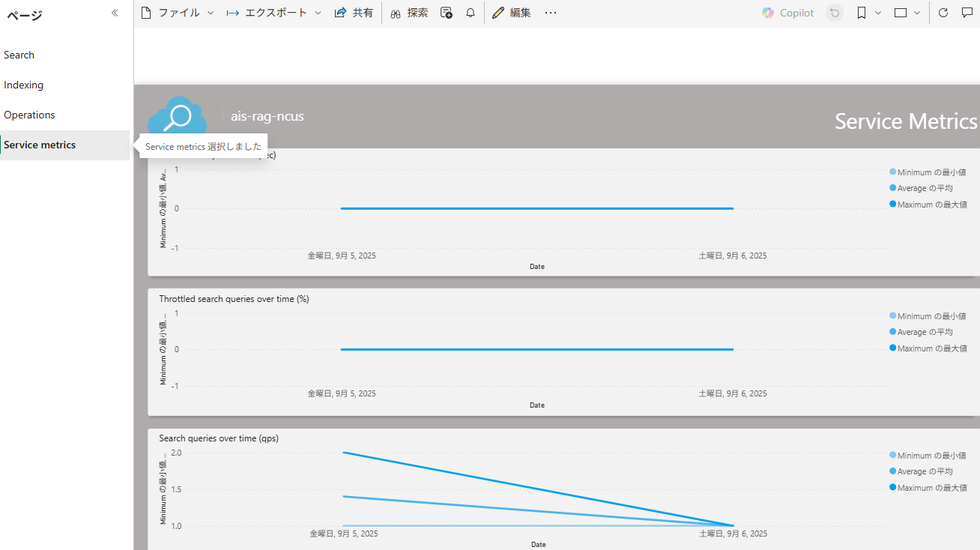Open the Copilot pane

tap(787, 13)
